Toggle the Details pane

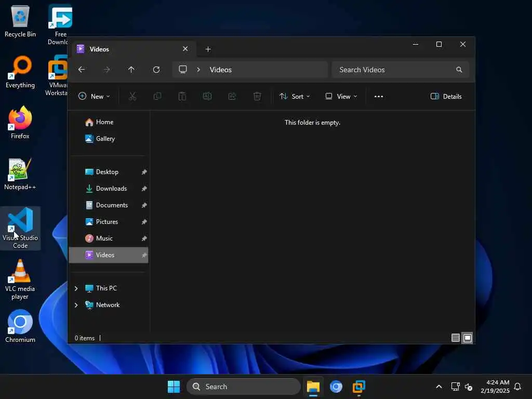point(446,97)
